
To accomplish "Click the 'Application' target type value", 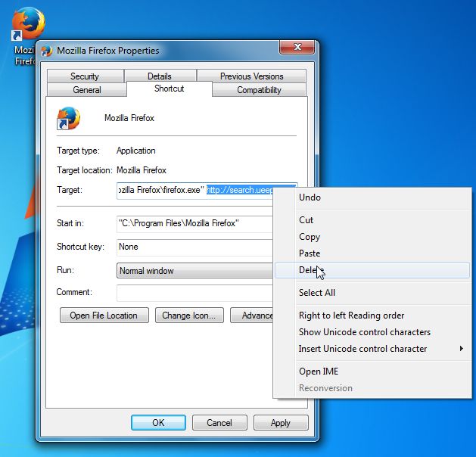I will tap(136, 151).
